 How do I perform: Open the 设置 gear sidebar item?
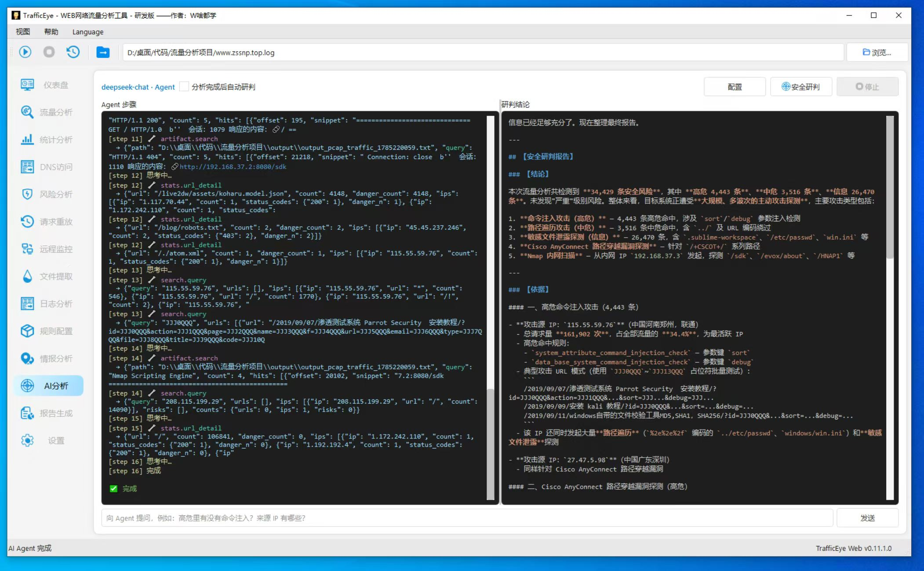[48, 441]
